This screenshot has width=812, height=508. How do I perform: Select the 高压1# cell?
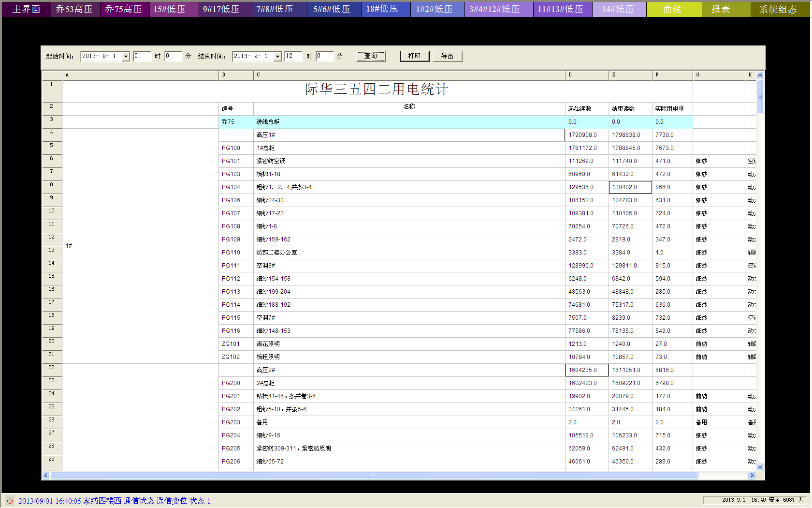click(409, 135)
